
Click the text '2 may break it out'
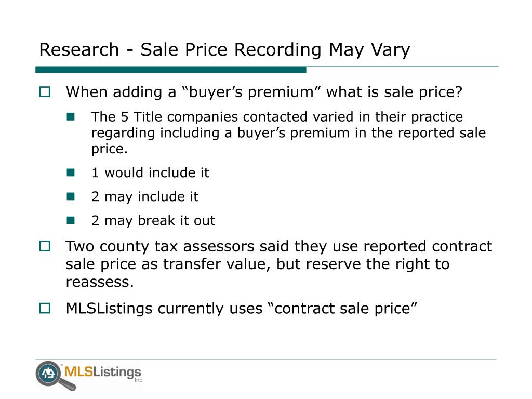coord(153,220)
